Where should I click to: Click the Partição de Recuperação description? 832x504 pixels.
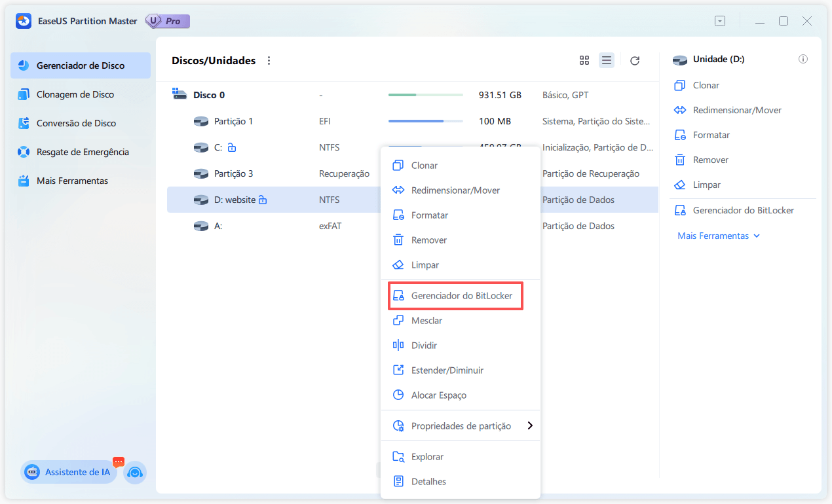591,173
